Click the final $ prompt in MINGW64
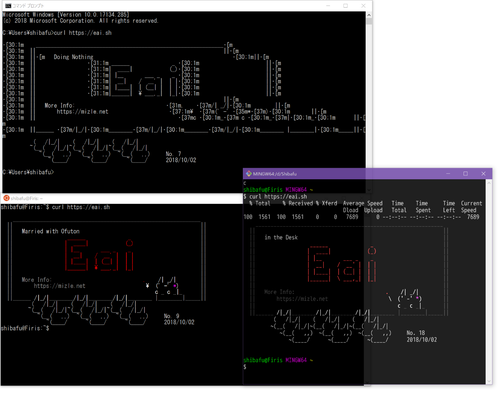This screenshot has width=500, height=395. click(245, 367)
